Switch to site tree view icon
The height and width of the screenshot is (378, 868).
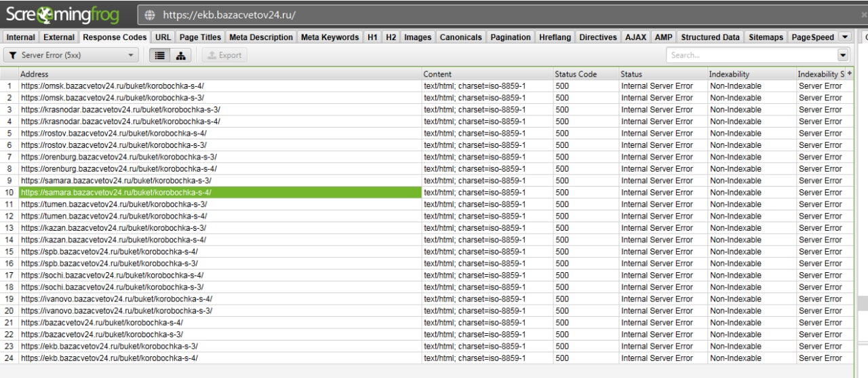point(180,56)
